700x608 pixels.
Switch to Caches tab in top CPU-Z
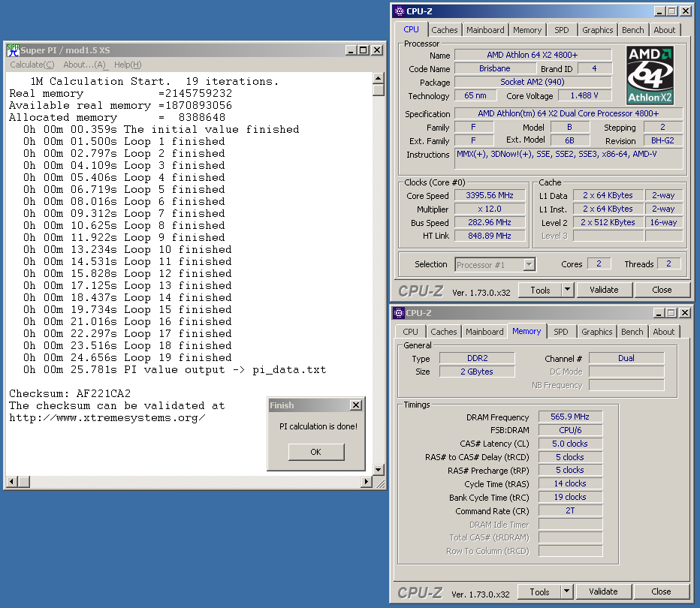coord(444,30)
